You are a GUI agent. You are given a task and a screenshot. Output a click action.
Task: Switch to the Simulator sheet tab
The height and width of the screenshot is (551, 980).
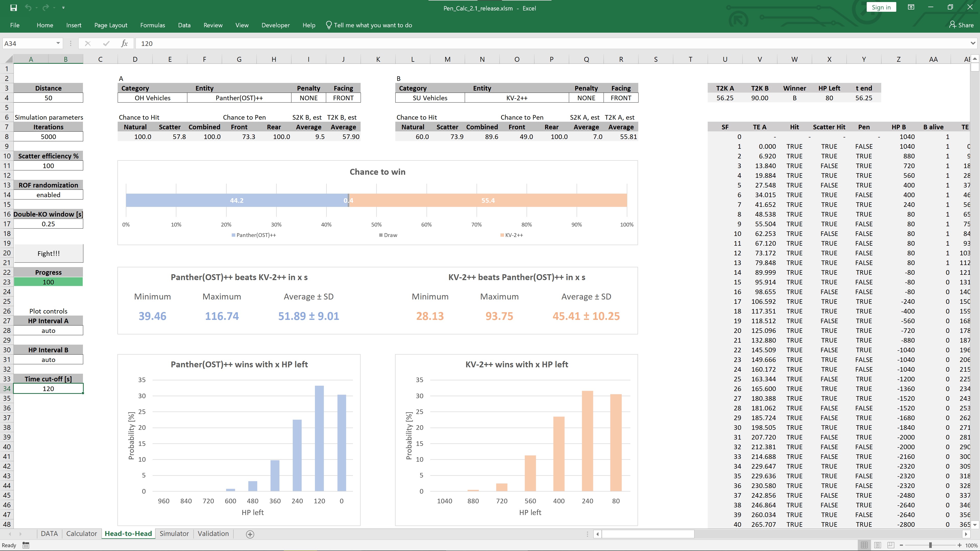174,533
